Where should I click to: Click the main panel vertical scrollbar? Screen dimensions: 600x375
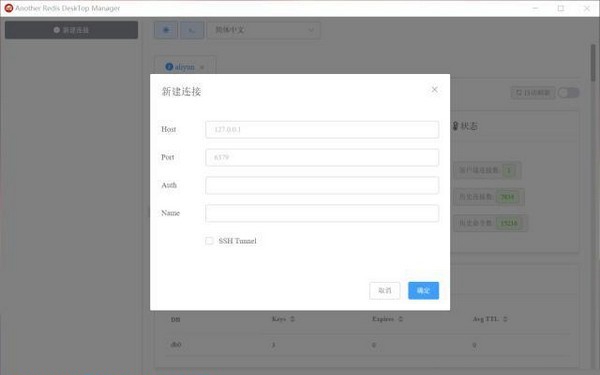[x=593, y=62]
